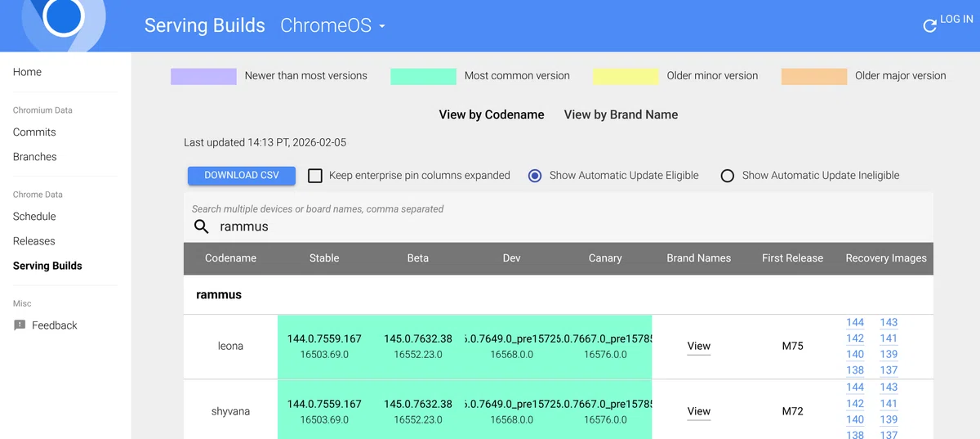Open Releases in the sidebar
Image resolution: width=980 pixels, height=439 pixels.
34,241
